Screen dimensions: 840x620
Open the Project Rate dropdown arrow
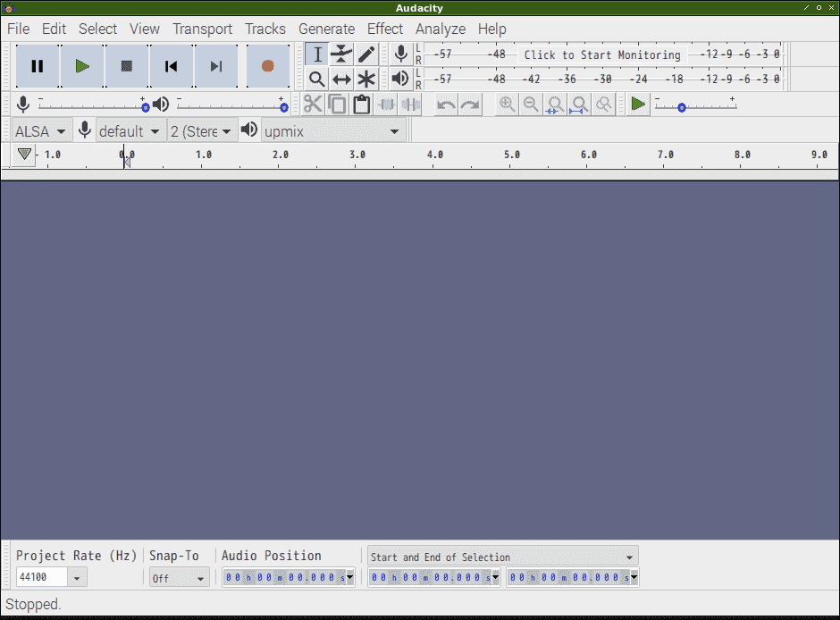coord(77,578)
